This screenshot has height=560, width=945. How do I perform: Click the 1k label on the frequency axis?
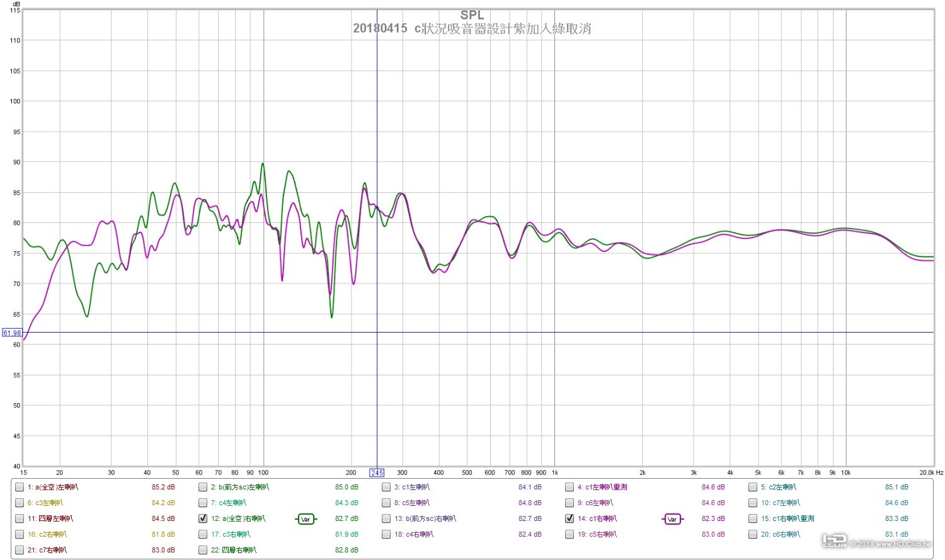coord(555,472)
